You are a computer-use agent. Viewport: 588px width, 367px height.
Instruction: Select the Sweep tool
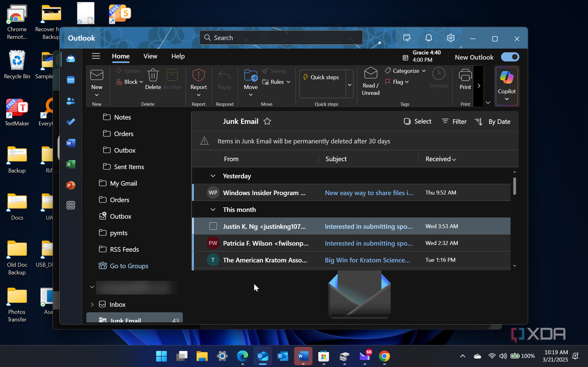[x=275, y=70]
